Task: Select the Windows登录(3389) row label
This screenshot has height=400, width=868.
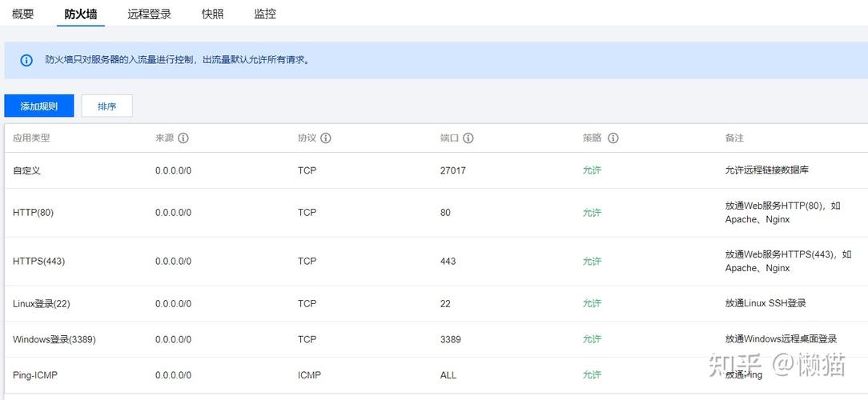Action: pyautogui.click(x=54, y=339)
